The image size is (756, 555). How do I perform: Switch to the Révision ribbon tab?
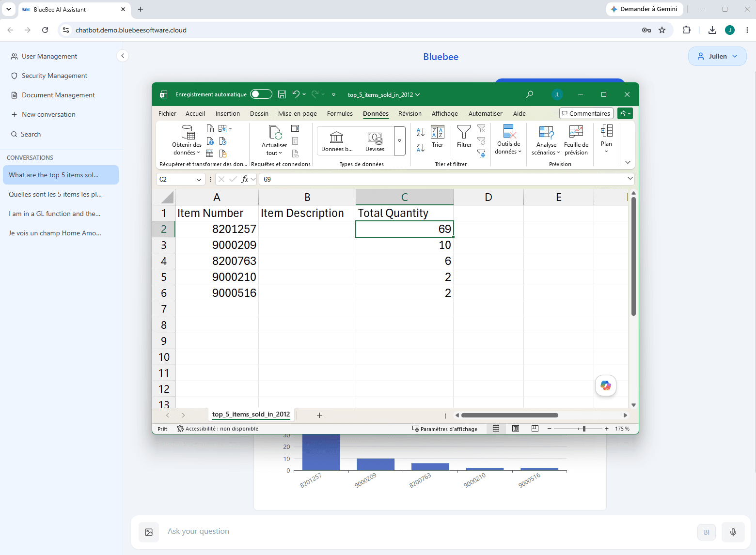(x=410, y=113)
